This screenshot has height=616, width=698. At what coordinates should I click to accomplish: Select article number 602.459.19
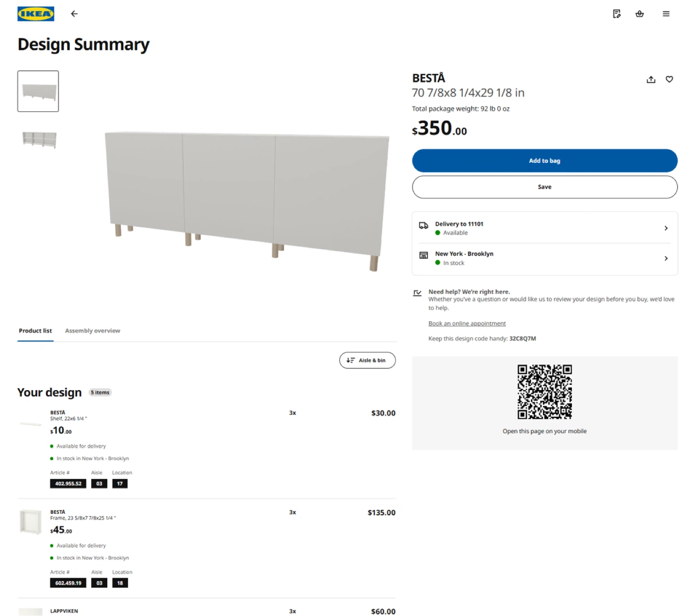point(68,583)
